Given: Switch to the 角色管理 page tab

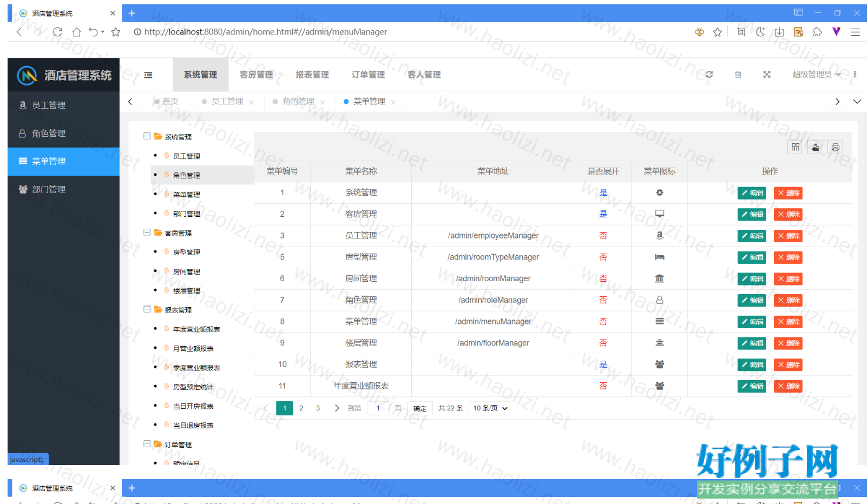Looking at the screenshot, I should click(298, 101).
